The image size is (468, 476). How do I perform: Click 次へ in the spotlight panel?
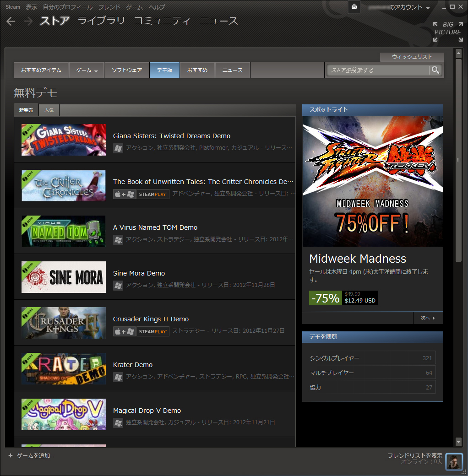[428, 318]
